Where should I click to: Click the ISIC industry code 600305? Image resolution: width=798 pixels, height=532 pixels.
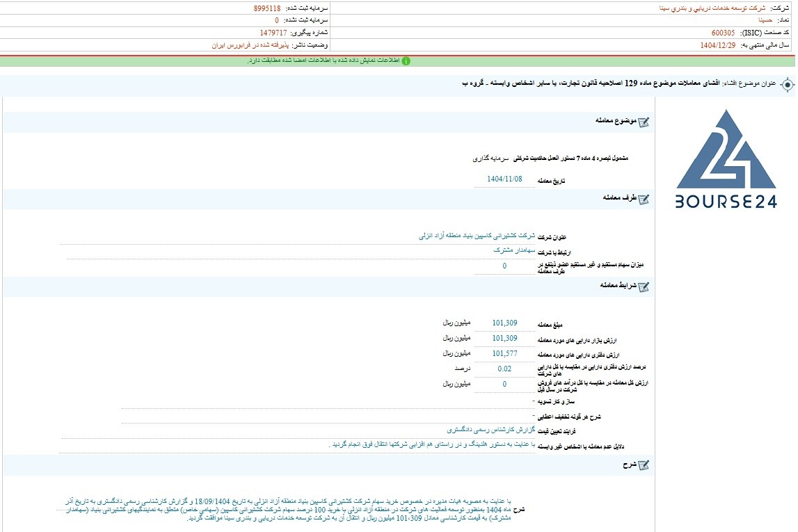pyautogui.click(x=723, y=33)
